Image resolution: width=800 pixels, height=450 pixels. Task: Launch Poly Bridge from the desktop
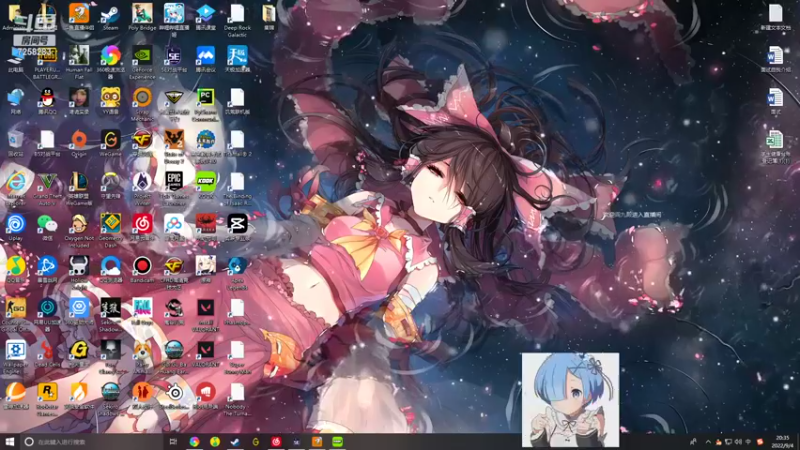pyautogui.click(x=142, y=18)
